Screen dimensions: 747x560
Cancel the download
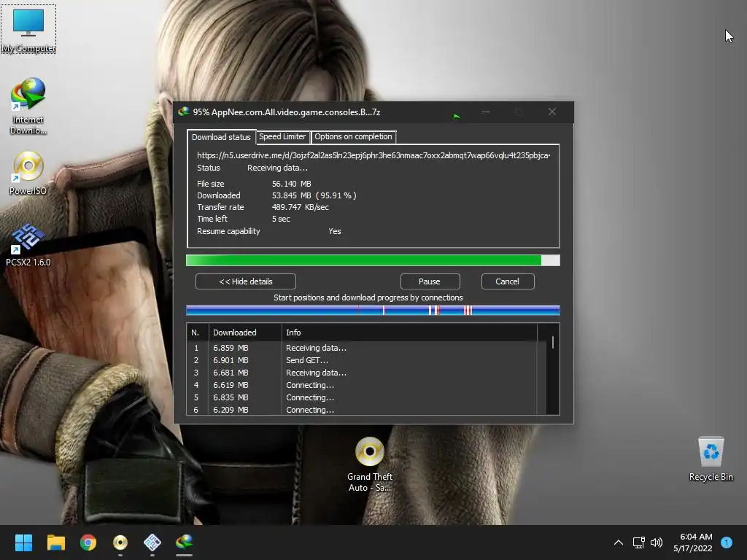tap(508, 281)
